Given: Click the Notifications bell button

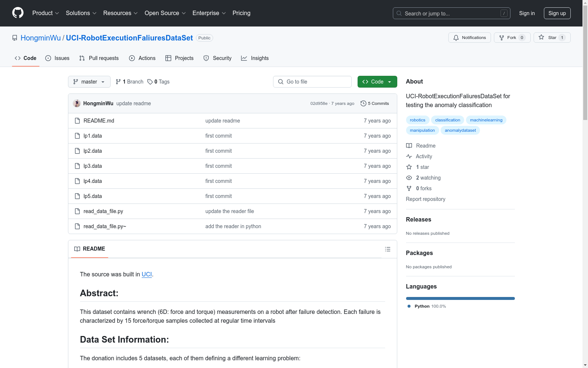Looking at the screenshot, I should point(469,38).
